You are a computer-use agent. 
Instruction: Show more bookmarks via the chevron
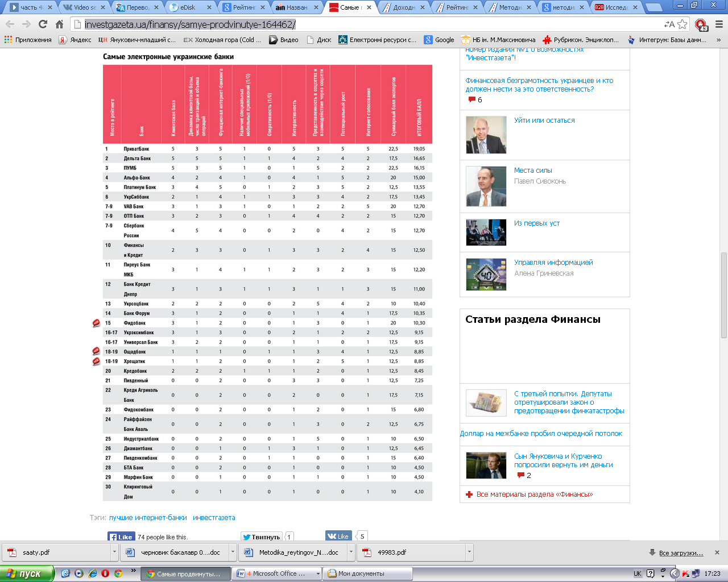(718, 40)
